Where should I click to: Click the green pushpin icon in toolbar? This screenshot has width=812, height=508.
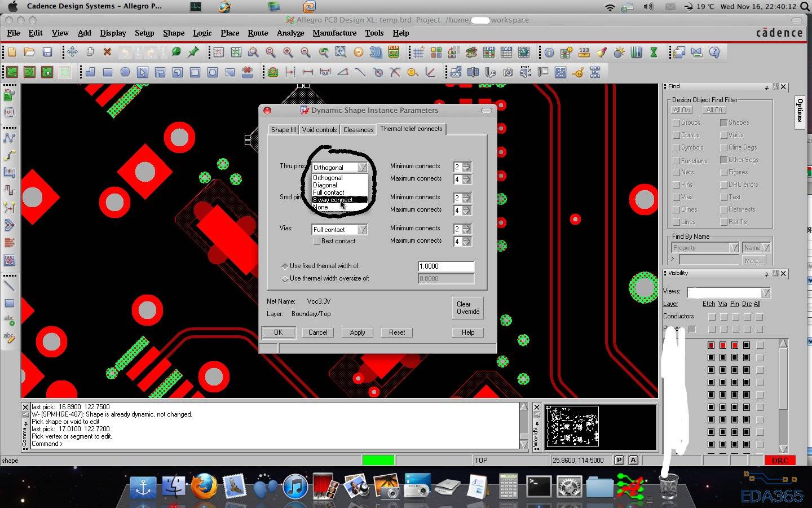pyautogui.click(x=193, y=52)
